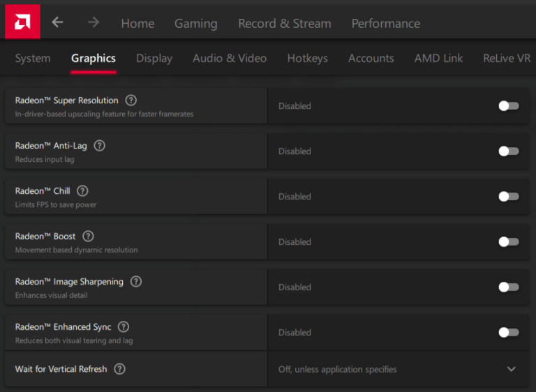536x392 pixels.
Task: Turn on Radeon Anti-Lag switch
Action: coord(509,151)
